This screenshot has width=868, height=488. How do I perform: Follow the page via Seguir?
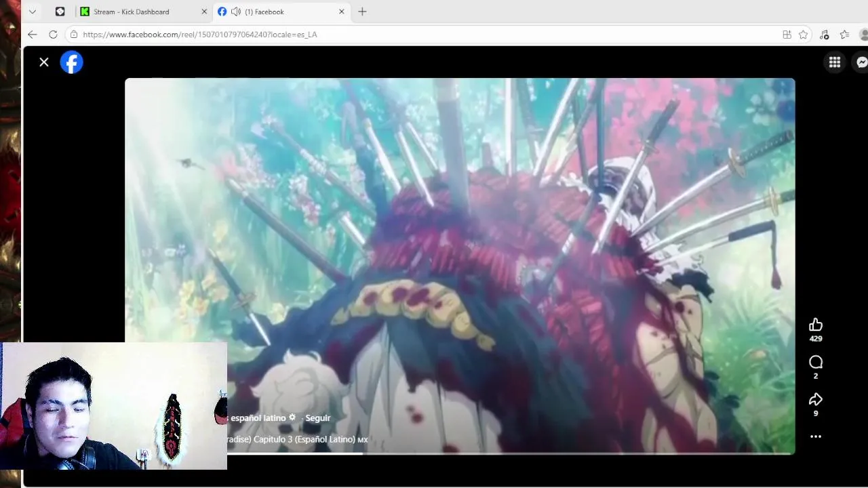pyautogui.click(x=317, y=418)
